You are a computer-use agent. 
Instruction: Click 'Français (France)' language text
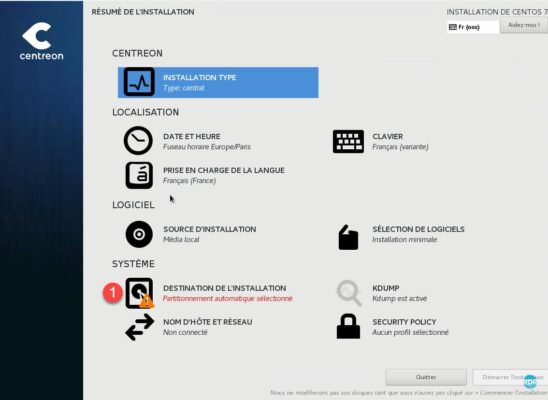click(x=189, y=181)
